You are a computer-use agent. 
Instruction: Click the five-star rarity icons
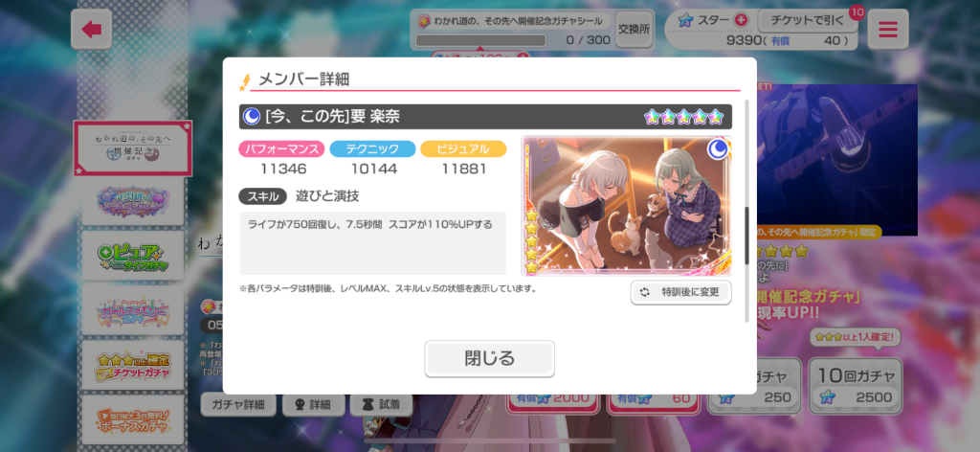point(683,116)
